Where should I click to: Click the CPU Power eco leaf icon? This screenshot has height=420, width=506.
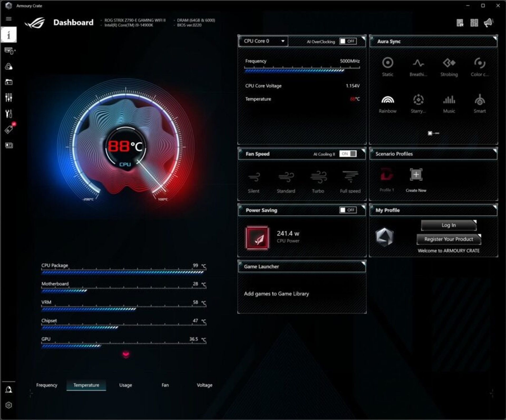point(257,237)
